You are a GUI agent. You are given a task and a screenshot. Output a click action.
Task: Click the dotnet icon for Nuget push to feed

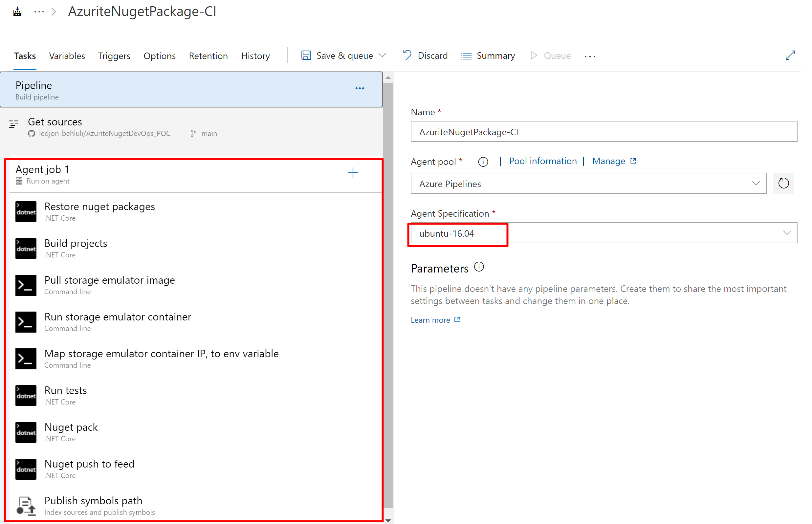pyautogui.click(x=26, y=469)
